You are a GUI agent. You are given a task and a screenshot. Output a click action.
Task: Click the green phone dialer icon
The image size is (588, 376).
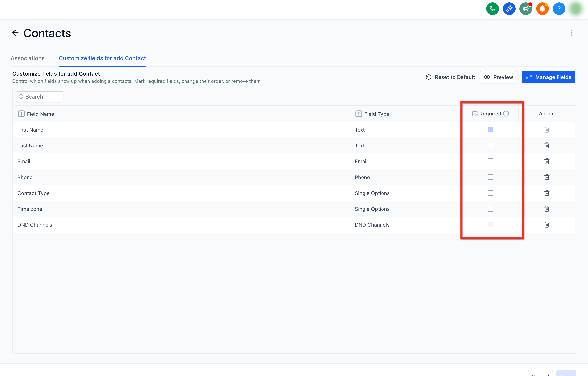pos(492,9)
